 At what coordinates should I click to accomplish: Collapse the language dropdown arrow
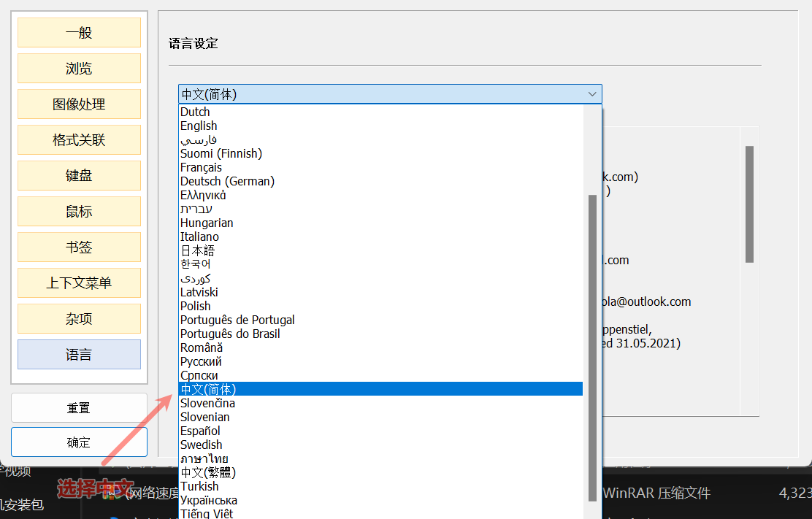(x=591, y=94)
